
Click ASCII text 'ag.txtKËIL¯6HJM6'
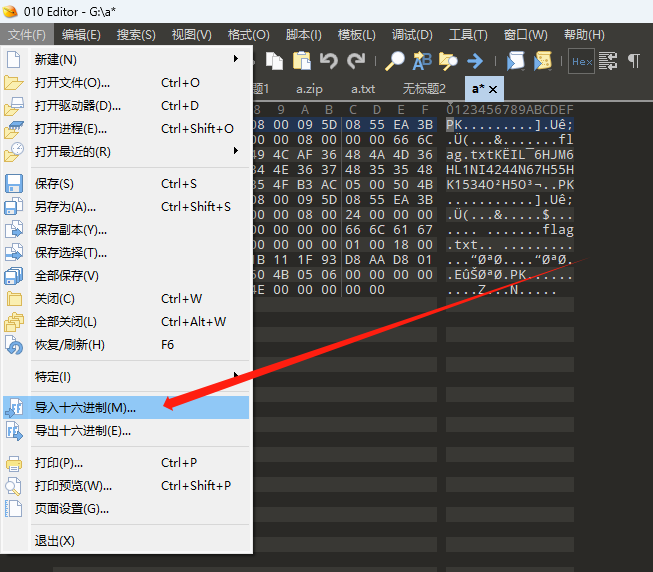[510, 155]
